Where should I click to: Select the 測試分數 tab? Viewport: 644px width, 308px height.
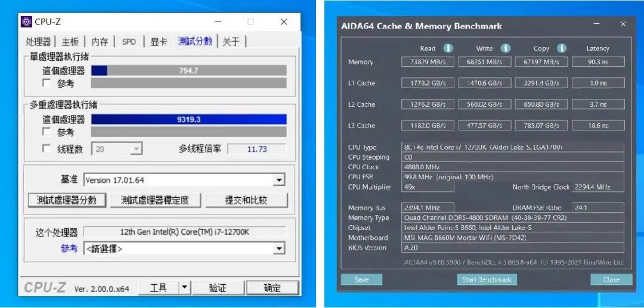click(195, 41)
